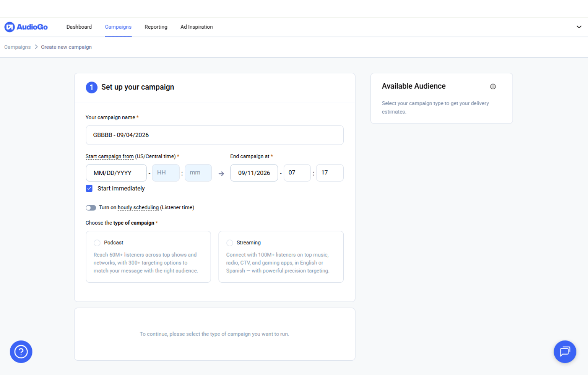Click the Podcast description text
This screenshot has width=588, height=392.
point(145,263)
